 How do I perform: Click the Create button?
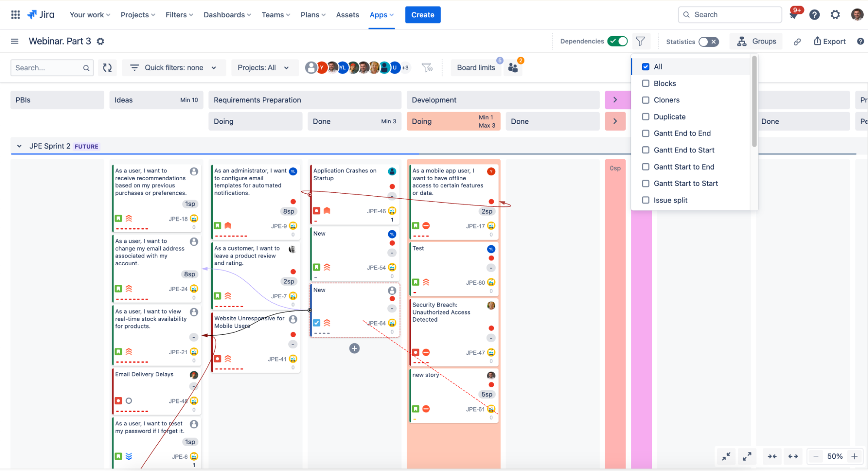(x=422, y=15)
